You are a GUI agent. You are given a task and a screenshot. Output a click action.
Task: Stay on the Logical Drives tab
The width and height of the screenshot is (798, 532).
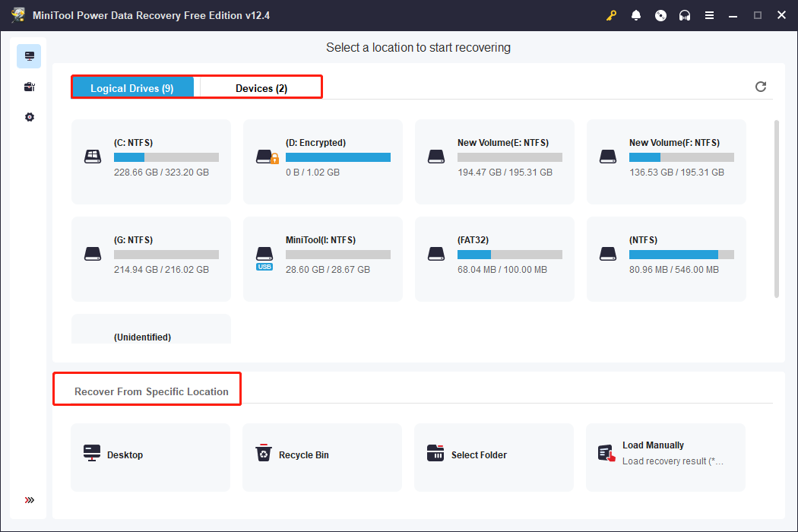133,87
